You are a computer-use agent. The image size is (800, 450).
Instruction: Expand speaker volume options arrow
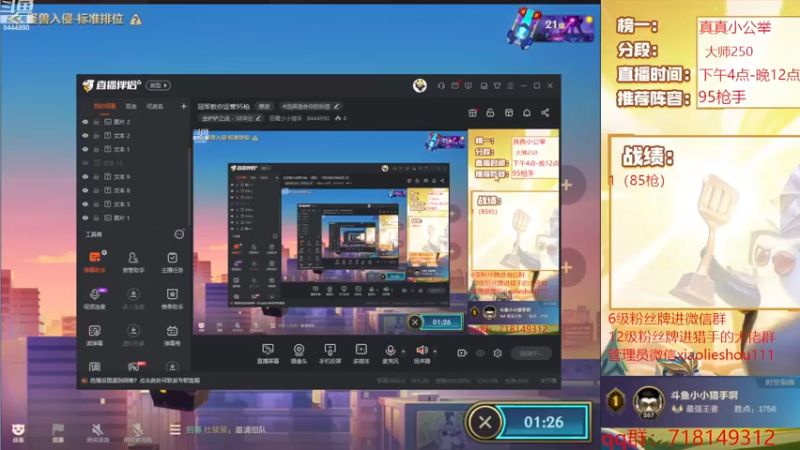point(435,351)
